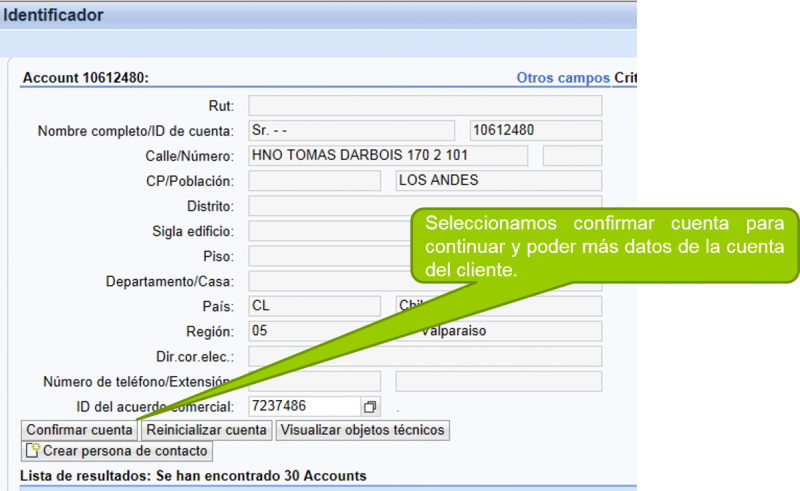Viewport: 800px width, 491px height.
Task: Open value help icon beside ID del acuerdo comercial
Action: [370, 407]
